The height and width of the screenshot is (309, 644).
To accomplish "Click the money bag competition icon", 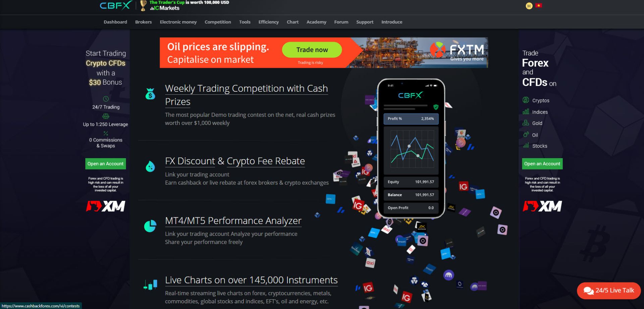I will (x=150, y=94).
